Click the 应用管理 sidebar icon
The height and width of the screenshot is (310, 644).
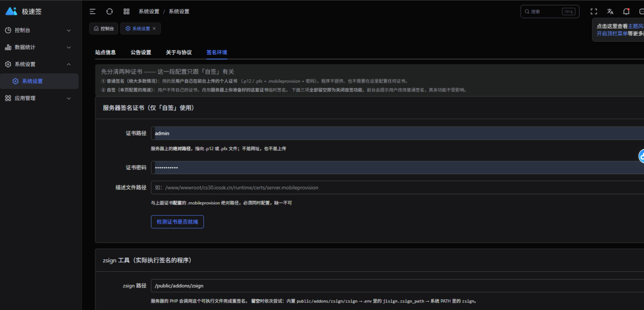pyautogui.click(x=8, y=98)
